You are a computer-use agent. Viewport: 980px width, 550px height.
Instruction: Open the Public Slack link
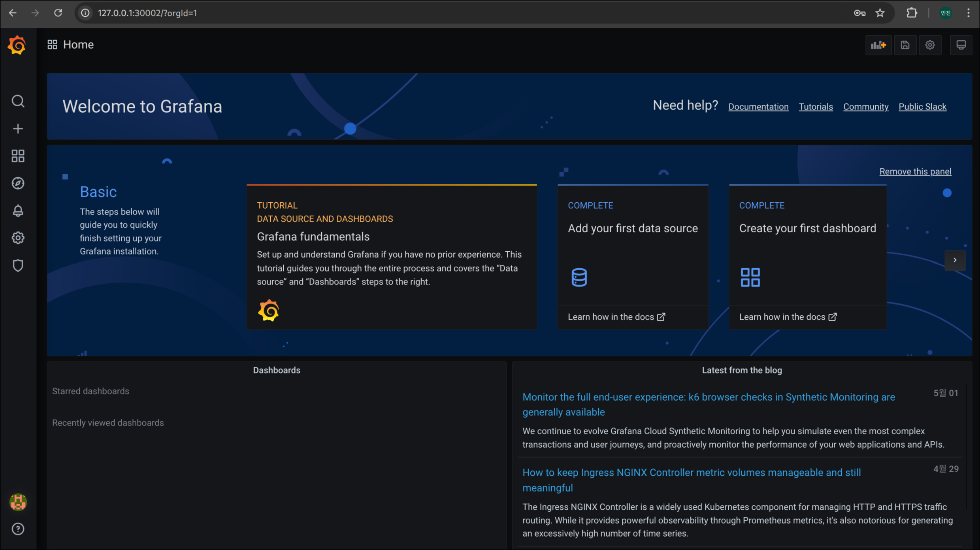[922, 107]
